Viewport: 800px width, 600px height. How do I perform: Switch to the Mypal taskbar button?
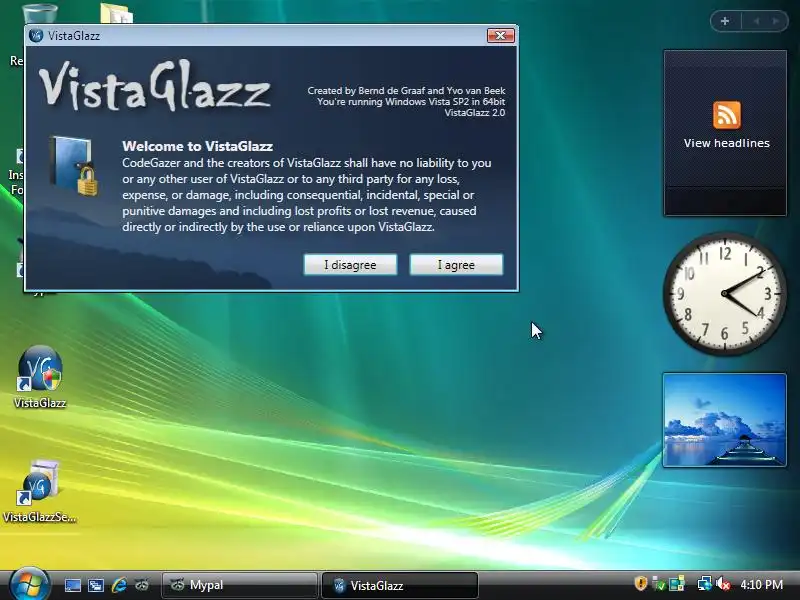click(239, 585)
